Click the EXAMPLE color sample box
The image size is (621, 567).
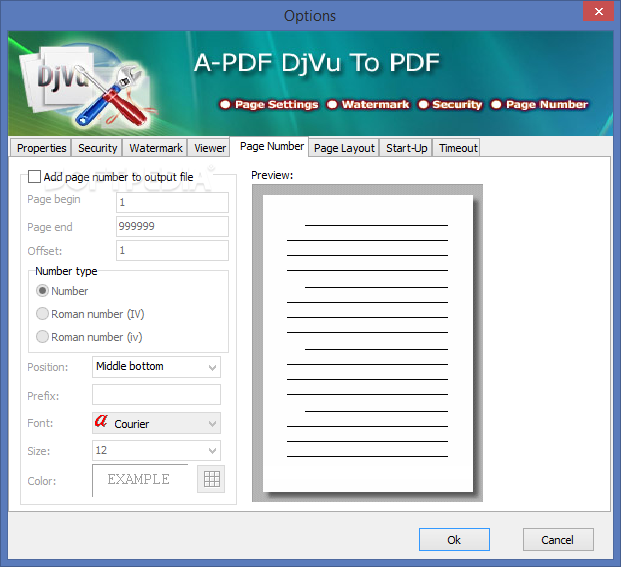click(140, 480)
